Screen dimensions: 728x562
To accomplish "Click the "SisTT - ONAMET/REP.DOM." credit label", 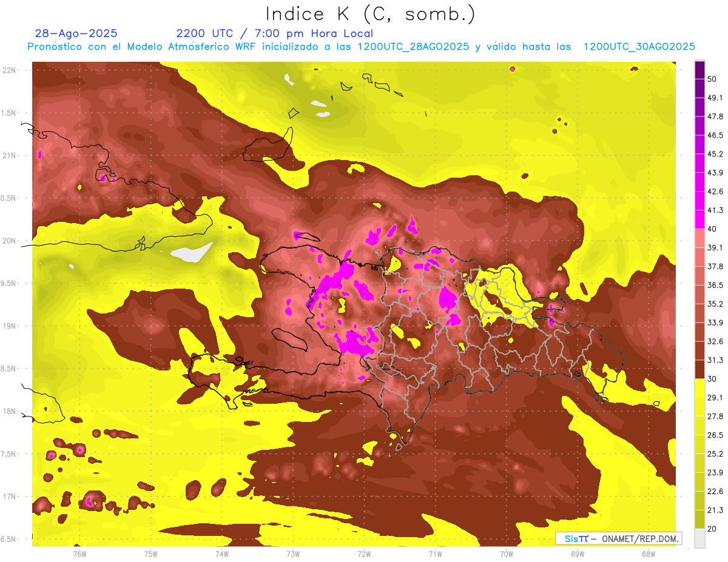I will tap(618, 538).
